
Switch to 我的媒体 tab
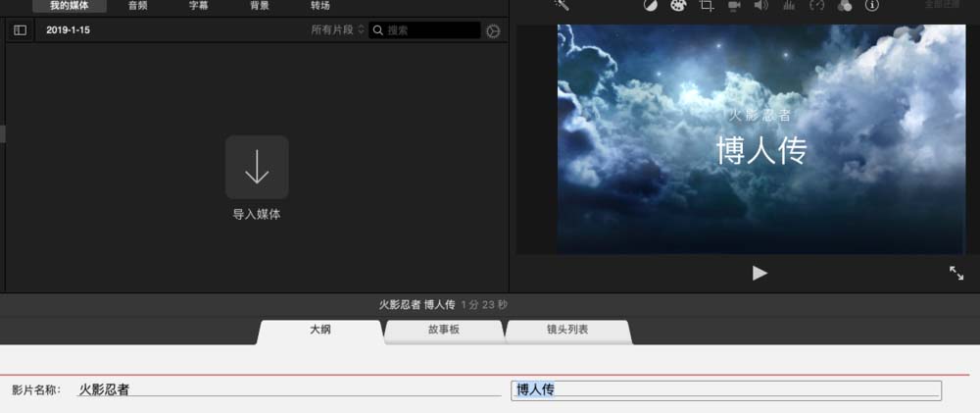tap(70, 6)
